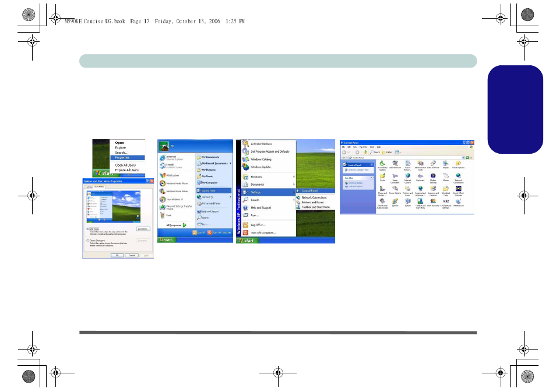This screenshot has width=556, height=392.
Task: Open User Accounts icon in Control Panel
Action: pos(433,203)
